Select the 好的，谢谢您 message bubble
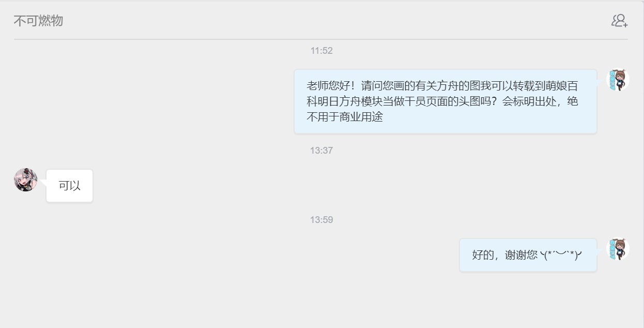Screen dimensions: 644x328 (528, 255)
